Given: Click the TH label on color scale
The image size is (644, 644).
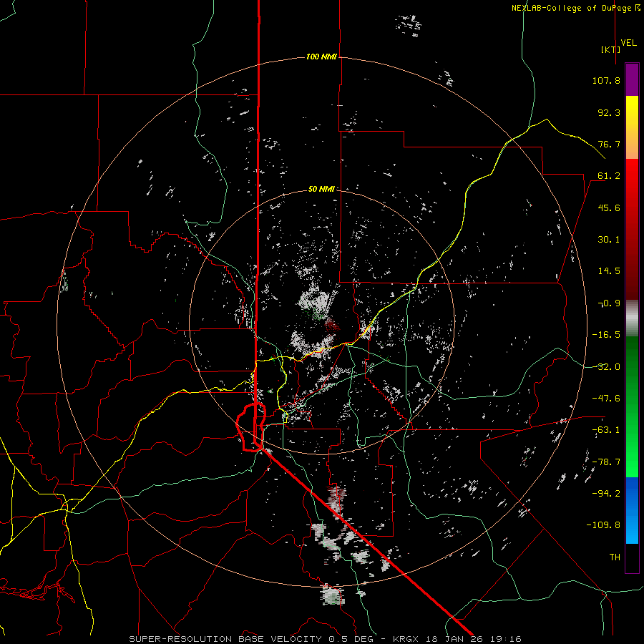Looking at the screenshot, I should tap(615, 557).
